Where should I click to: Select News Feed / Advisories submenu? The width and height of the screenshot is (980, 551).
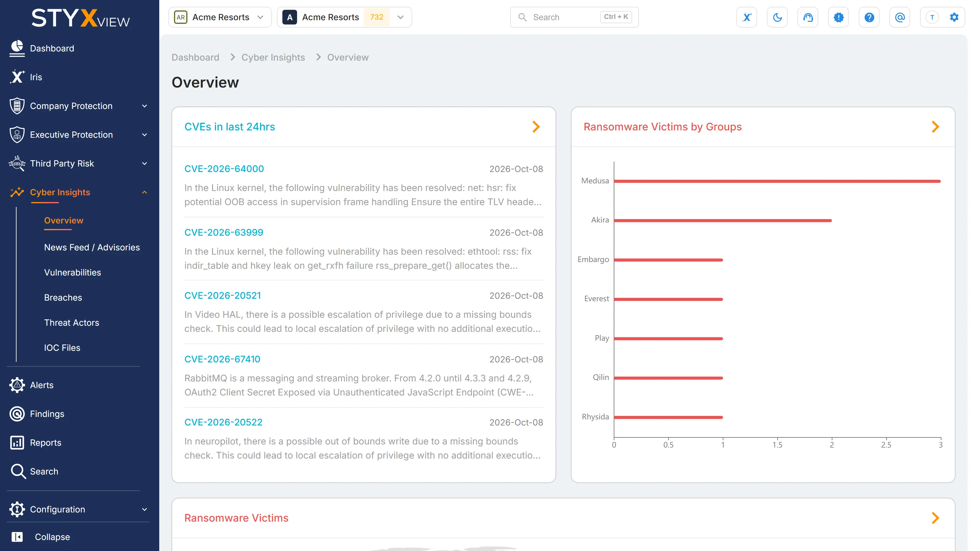tap(92, 247)
